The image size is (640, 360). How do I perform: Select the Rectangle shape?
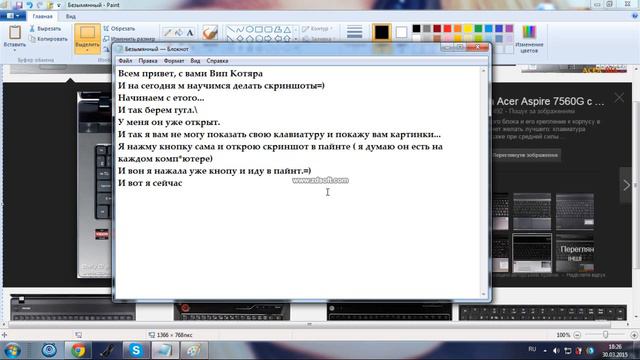(x=258, y=29)
